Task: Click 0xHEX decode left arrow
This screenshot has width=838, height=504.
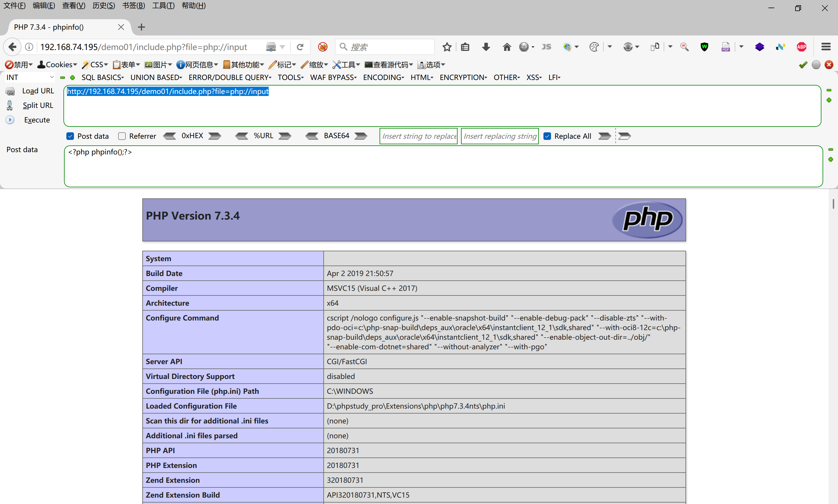Action: click(x=170, y=136)
